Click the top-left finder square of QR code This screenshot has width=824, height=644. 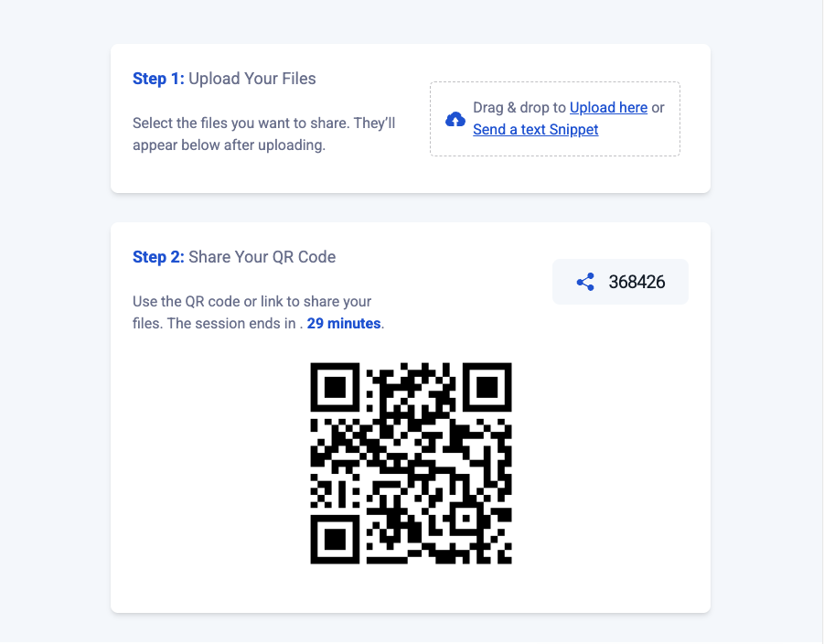[x=335, y=387]
